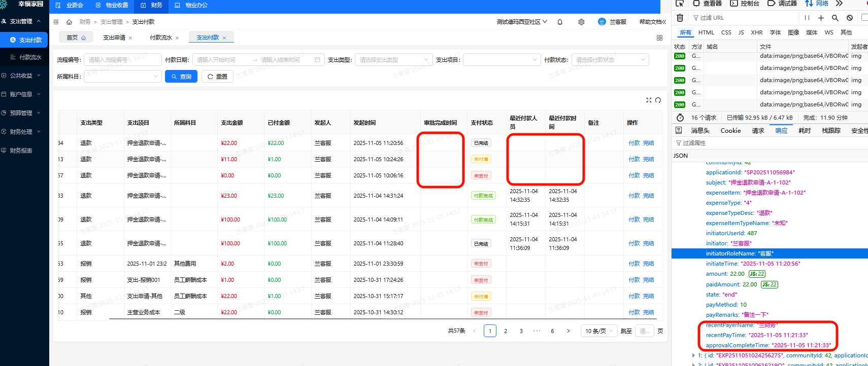Open the 支出类型 dropdown
This screenshot has width=868, height=366.
393,60
